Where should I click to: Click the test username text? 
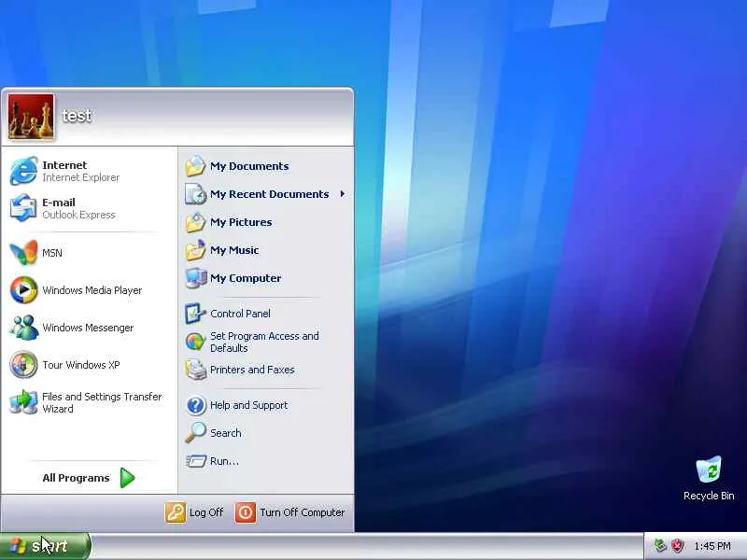coord(77,115)
